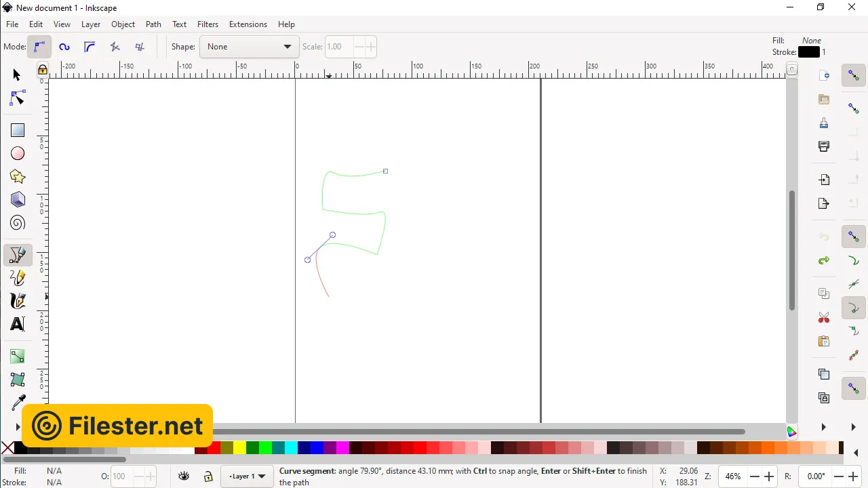Toggle the guide lock above rulers
Viewport: 868px width, 488px height.
click(42, 70)
